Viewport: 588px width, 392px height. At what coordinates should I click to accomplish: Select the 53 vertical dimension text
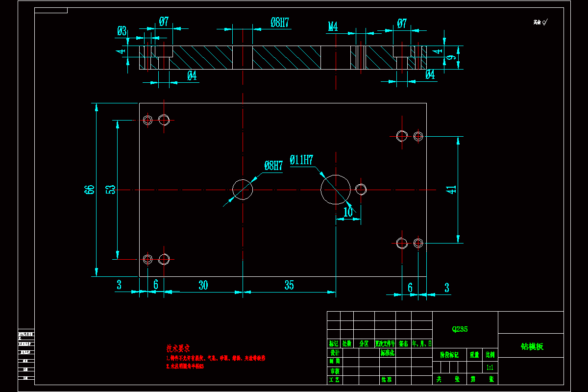(111, 190)
